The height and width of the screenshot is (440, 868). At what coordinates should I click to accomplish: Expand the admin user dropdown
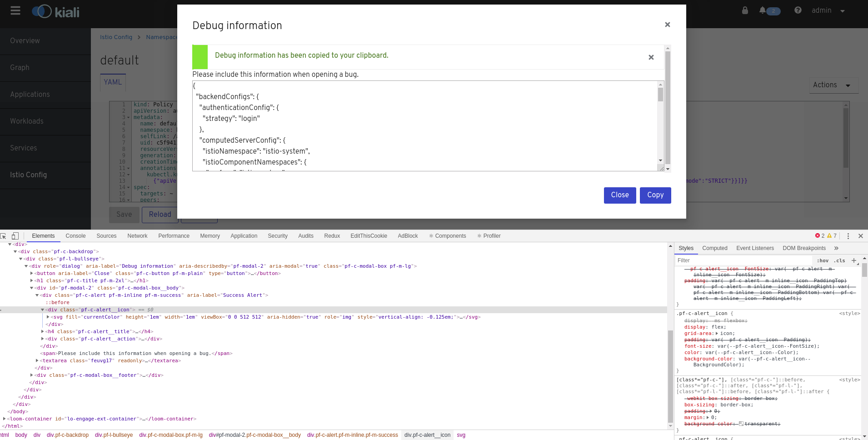[828, 10]
